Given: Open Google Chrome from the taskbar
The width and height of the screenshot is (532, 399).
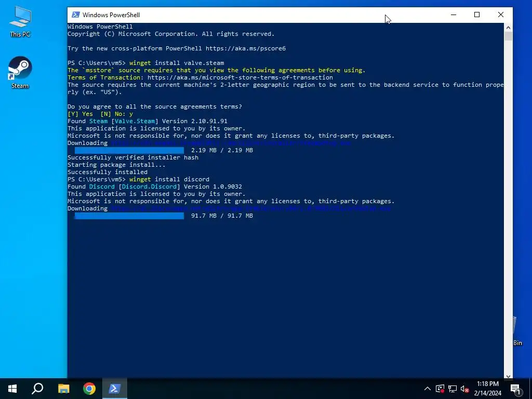Looking at the screenshot, I should click(x=89, y=389).
